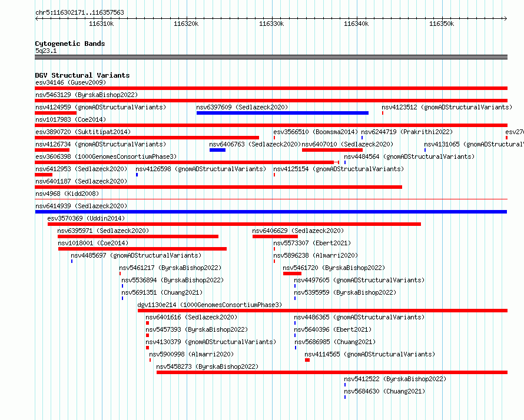Click nsv4485697 gnomADStructuralVariants label

(136, 255)
